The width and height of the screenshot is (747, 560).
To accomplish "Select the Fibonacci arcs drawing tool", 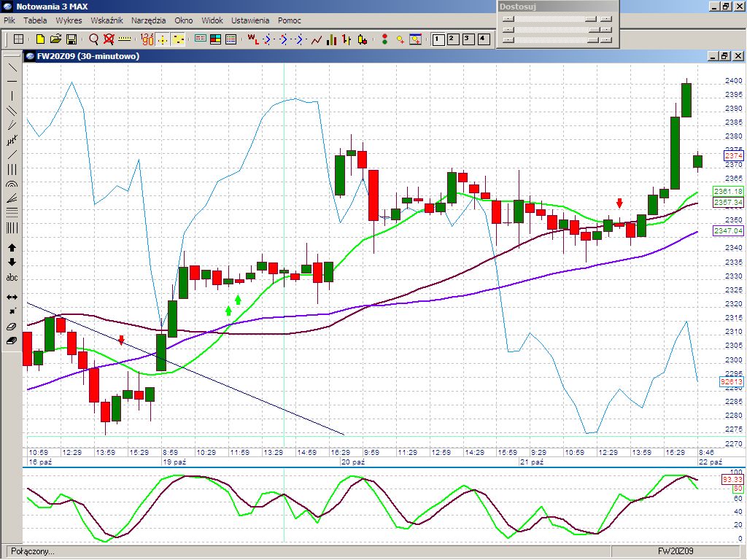I will click(x=12, y=184).
